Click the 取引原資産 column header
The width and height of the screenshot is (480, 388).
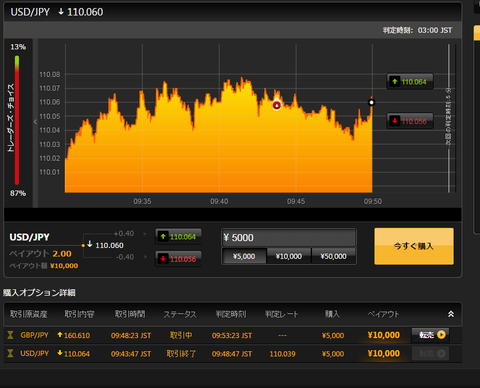(x=29, y=314)
